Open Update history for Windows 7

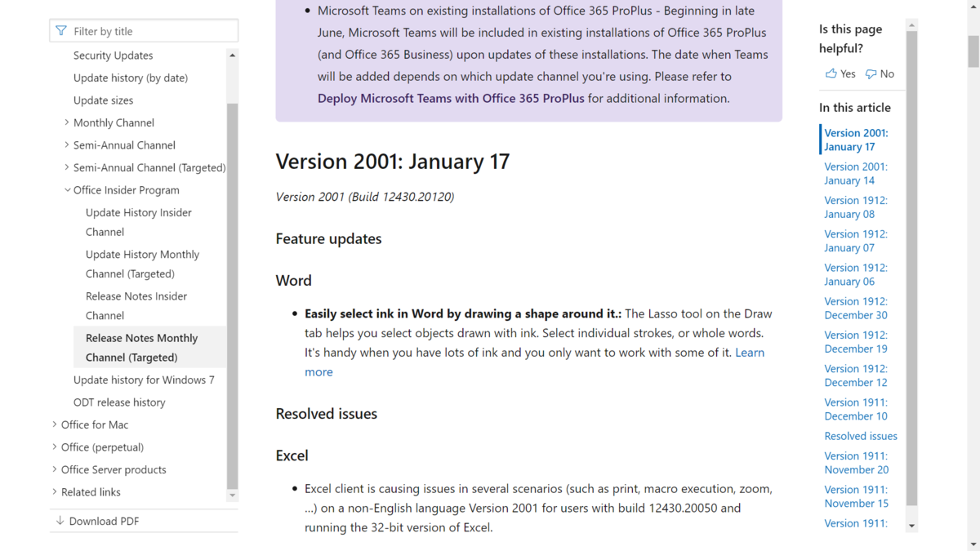point(144,380)
